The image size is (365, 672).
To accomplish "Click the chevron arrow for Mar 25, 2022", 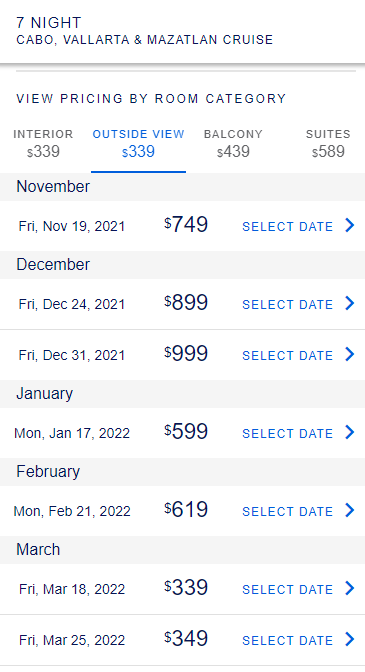I will pyautogui.click(x=350, y=639).
